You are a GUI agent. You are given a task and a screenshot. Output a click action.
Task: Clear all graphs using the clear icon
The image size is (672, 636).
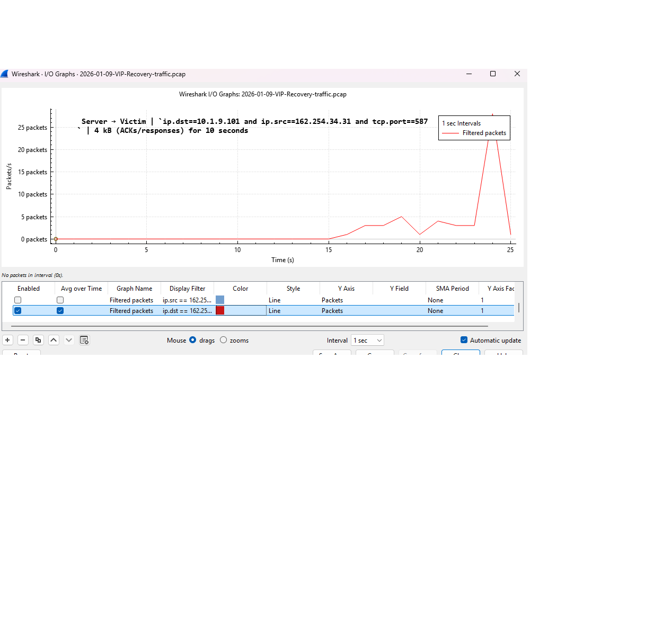[84, 340]
